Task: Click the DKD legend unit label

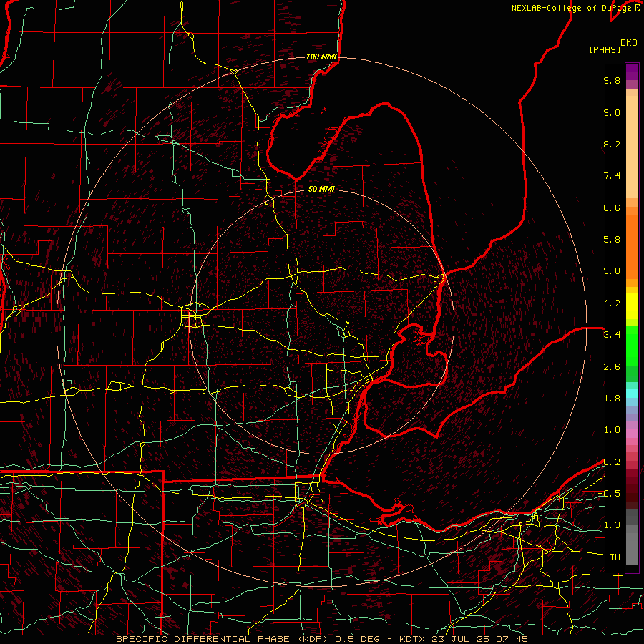Action: coord(628,42)
